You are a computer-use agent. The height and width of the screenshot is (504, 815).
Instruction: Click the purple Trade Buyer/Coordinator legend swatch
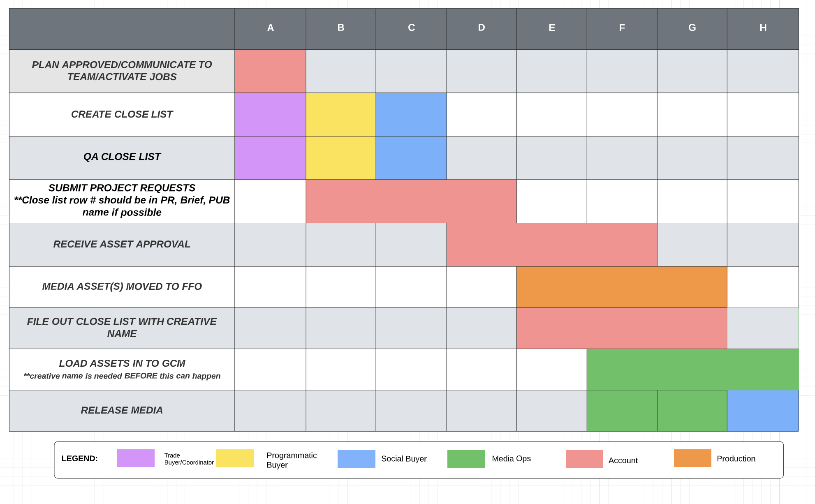(136, 458)
